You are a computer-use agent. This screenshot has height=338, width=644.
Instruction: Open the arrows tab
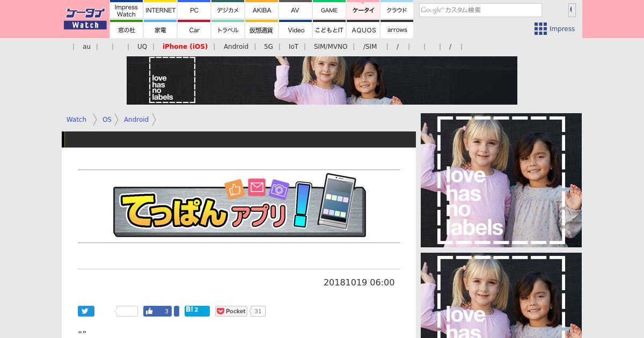coord(397,30)
